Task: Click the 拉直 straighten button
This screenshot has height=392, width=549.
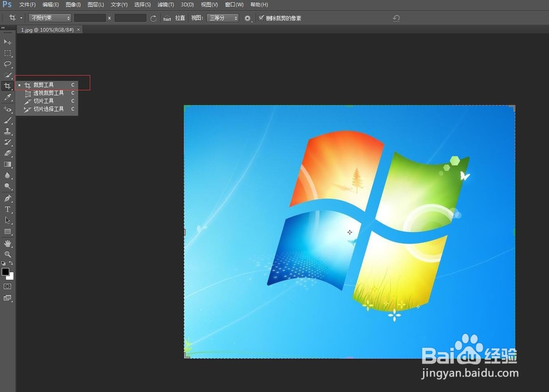Action: tap(180, 18)
